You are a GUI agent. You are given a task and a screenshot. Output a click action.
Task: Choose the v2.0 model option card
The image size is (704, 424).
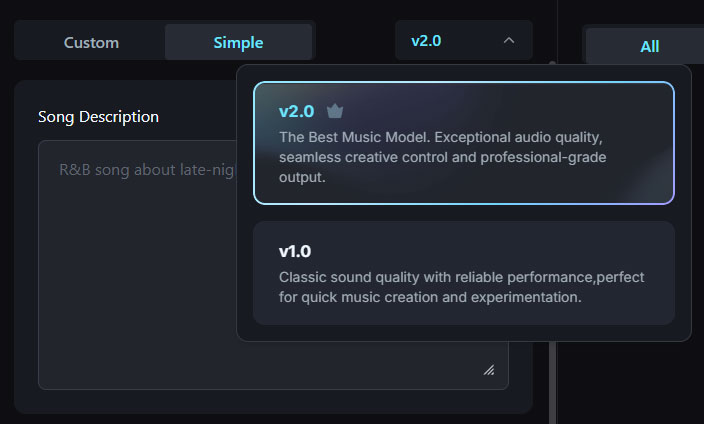tap(463, 143)
